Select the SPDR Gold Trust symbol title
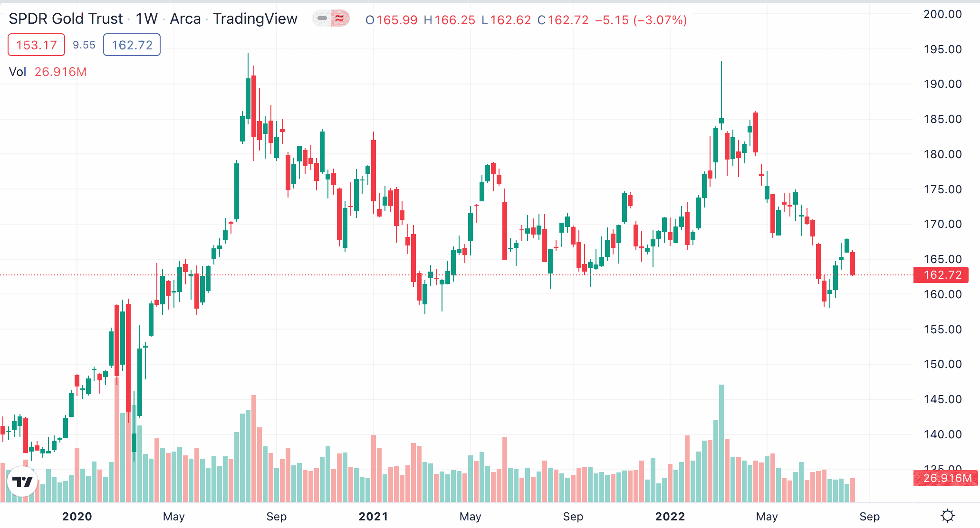This screenshot has height=528, width=980. [x=66, y=19]
